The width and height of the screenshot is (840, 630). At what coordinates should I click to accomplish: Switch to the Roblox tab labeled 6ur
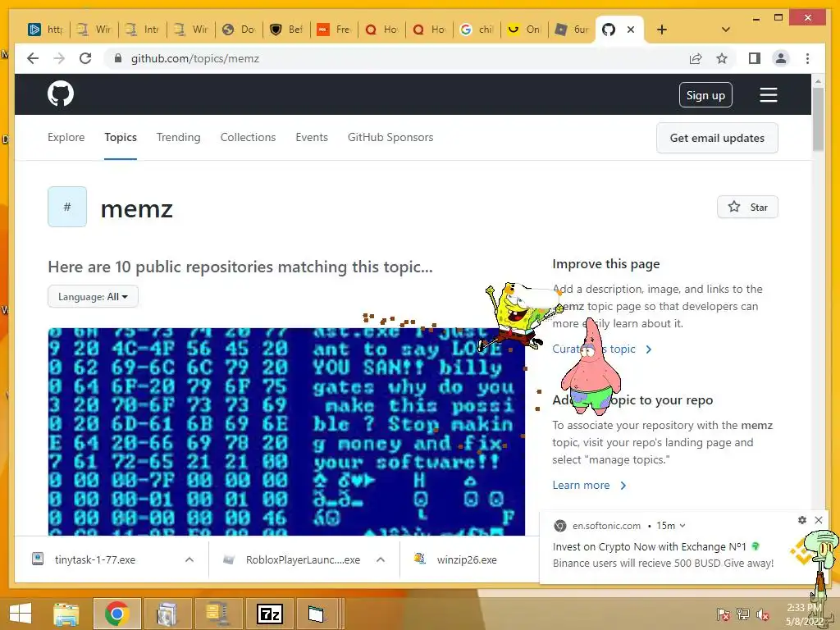(572, 30)
